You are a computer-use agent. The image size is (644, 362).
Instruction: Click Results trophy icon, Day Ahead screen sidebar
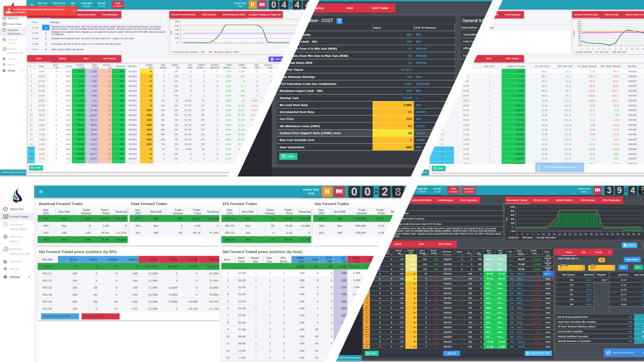[5, 64]
